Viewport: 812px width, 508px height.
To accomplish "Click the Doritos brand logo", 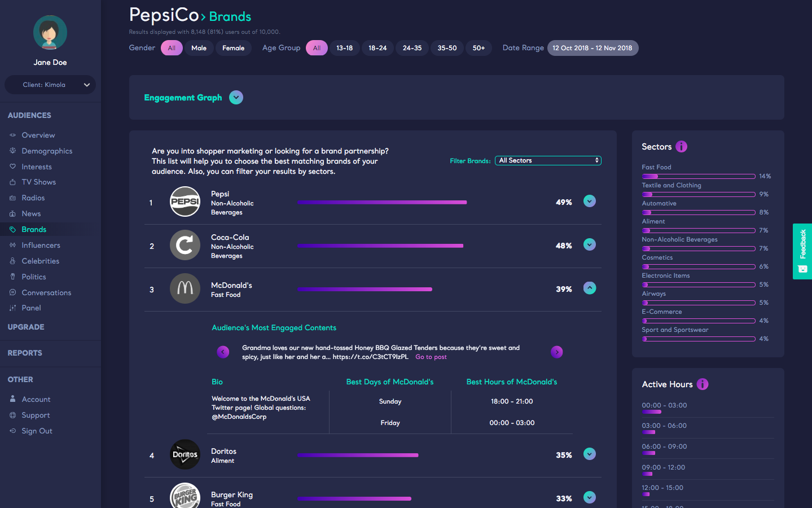I will (x=185, y=454).
